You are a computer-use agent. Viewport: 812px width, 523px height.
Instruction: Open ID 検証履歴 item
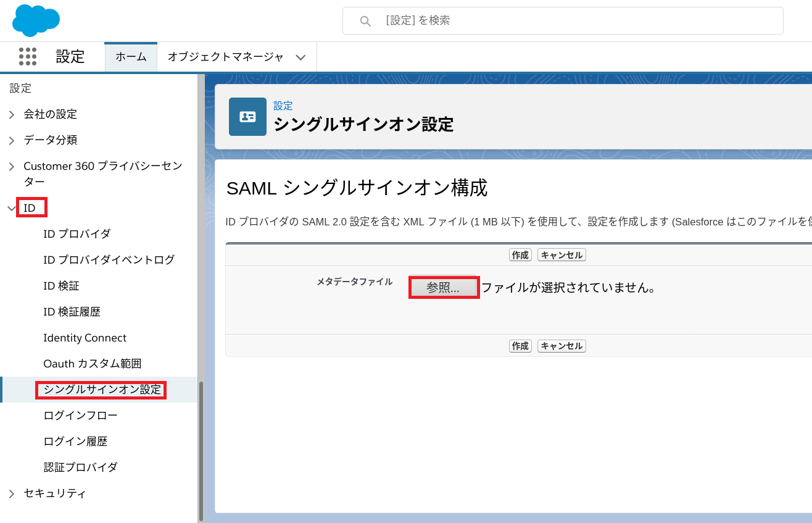coord(72,312)
